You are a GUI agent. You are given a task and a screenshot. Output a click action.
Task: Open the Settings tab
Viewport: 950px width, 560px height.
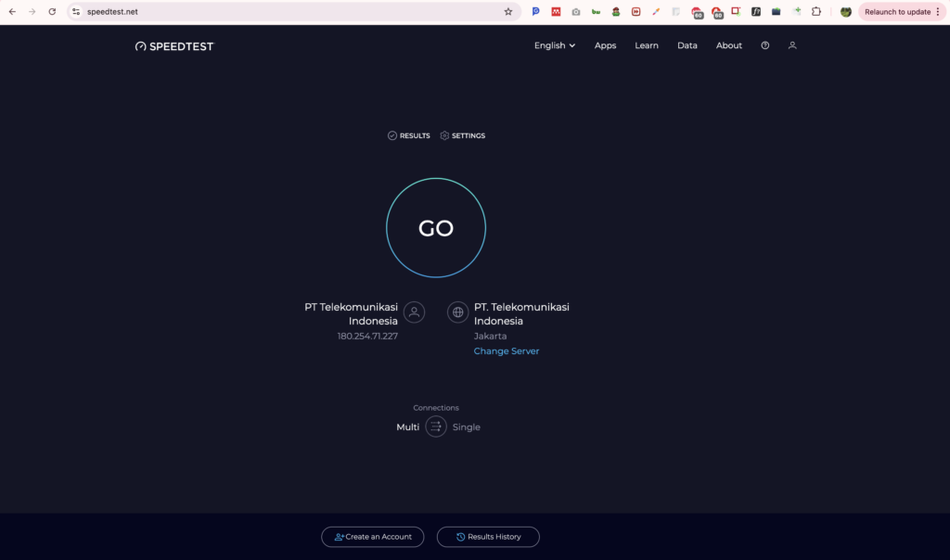click(x=462, y=135)
